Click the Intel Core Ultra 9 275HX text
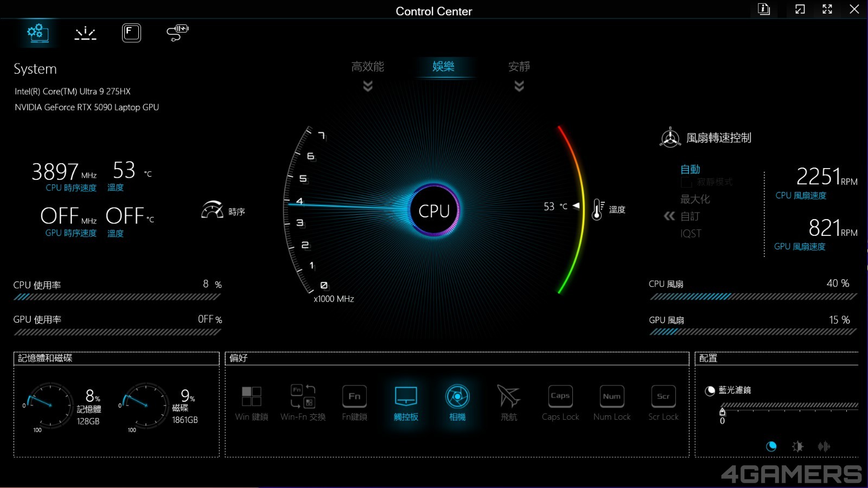The height and width of the screenshot is (488, 868). [73, 91]
